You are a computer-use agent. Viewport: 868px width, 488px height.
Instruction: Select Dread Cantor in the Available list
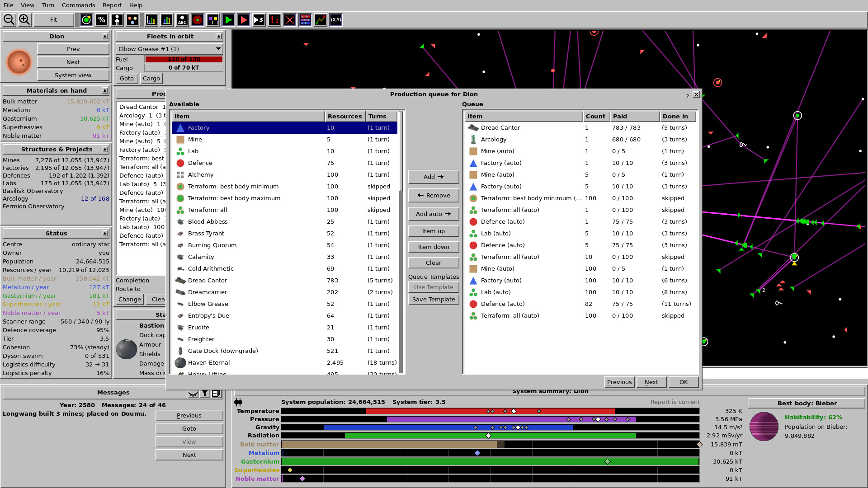coord(284,280)
